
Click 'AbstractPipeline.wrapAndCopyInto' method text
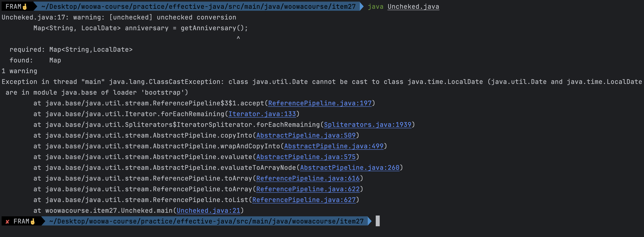pos(216,146)
